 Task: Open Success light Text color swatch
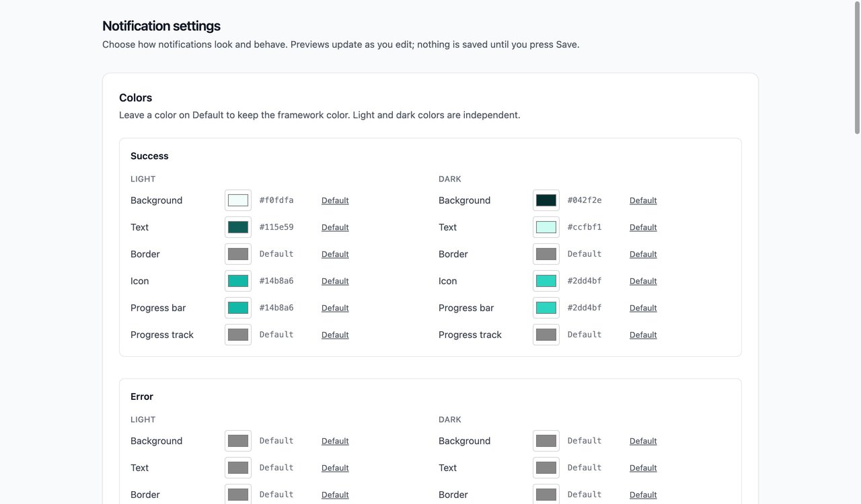click(x=238, y=227)
